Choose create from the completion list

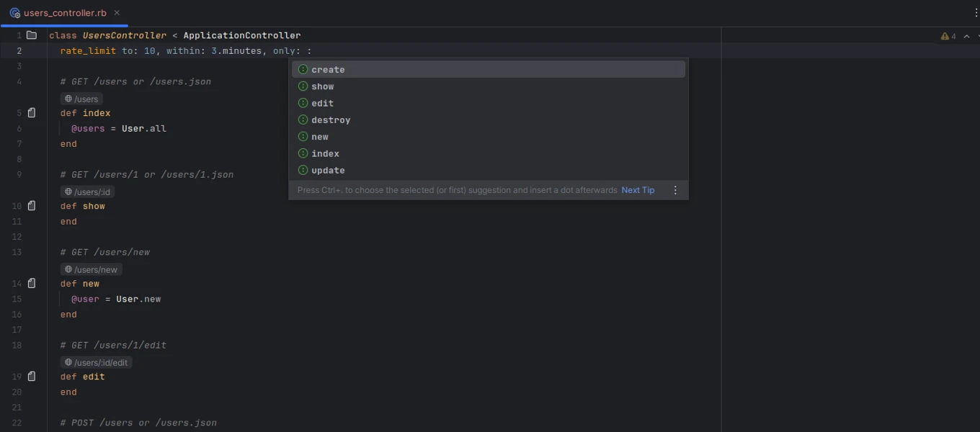tap(489, 70)
